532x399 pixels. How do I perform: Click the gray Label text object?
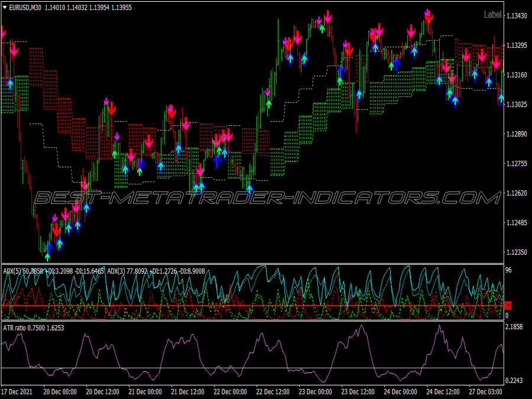pos(492,15)
